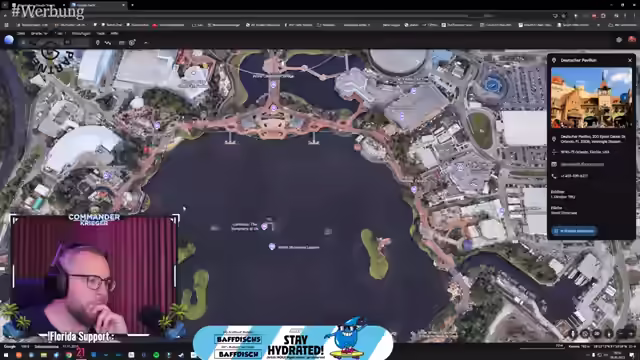Screen dimensions: 640x360
Task: Click the compass north control
Action: tap(585, 334)
